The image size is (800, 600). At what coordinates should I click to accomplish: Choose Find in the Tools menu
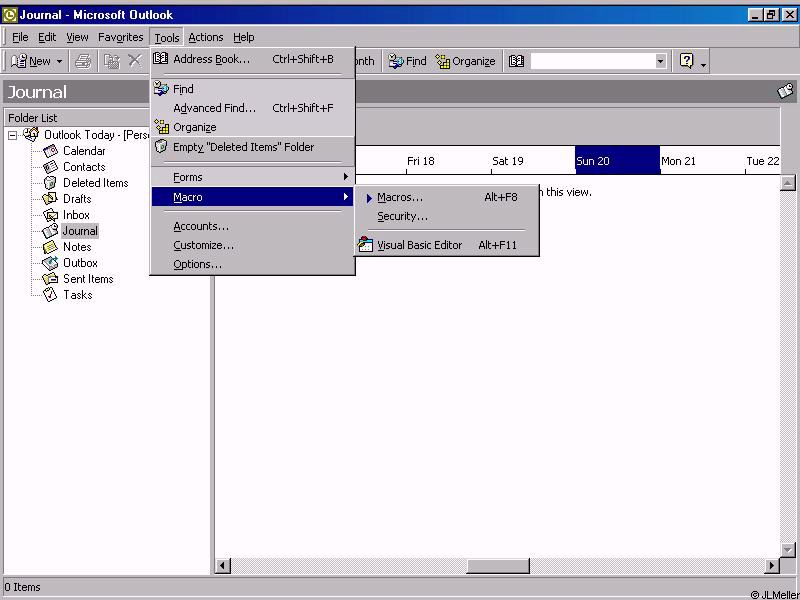(253, 89)
